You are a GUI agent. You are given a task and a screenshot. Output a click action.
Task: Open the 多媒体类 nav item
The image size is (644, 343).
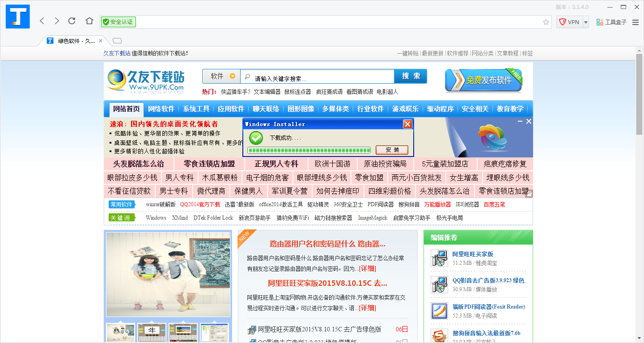click(x=335, y=109)
